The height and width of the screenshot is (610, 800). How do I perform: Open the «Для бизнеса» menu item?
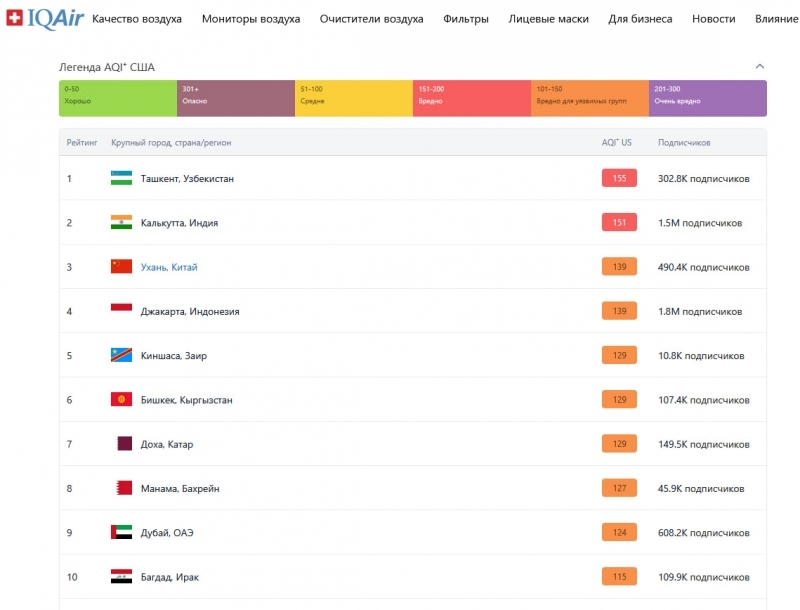pyautogui.click(x=640, y=19)
